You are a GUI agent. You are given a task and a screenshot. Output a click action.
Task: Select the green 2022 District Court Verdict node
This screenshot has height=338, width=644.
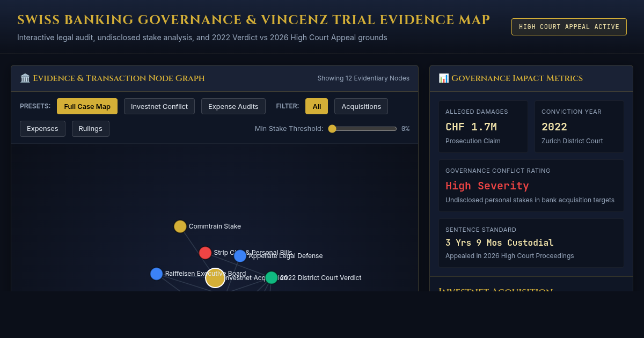click(272, 277)
